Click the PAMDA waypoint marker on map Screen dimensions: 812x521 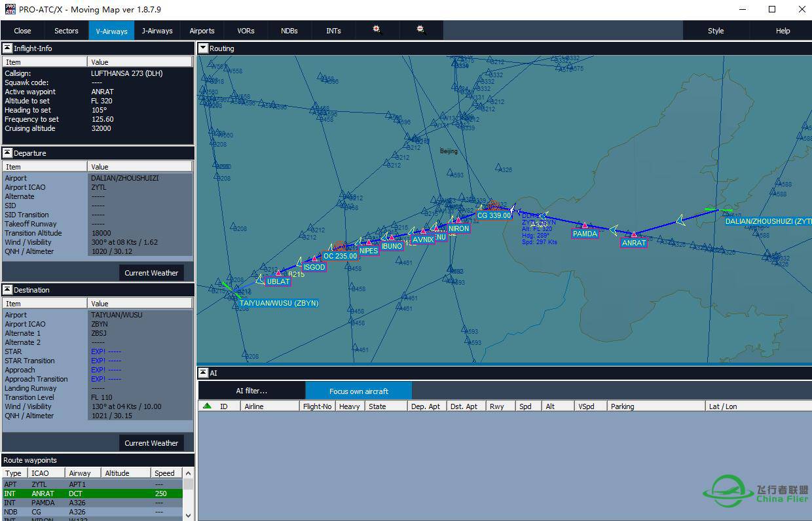point(585,225)
